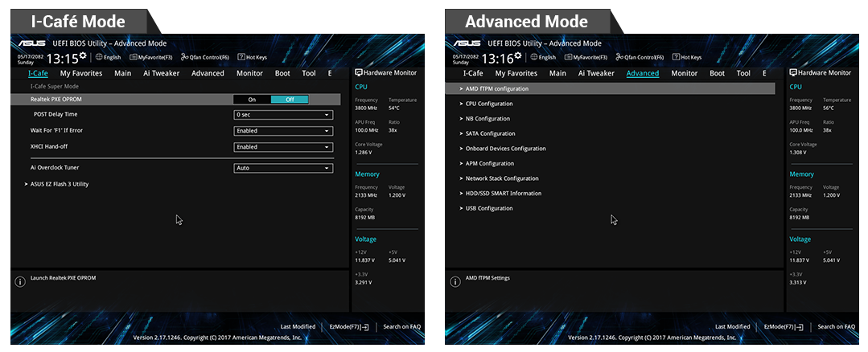868x352 pixels.
Task: Click EzMode(F7) in Advanced Mode window
Action: pos(784,326)
